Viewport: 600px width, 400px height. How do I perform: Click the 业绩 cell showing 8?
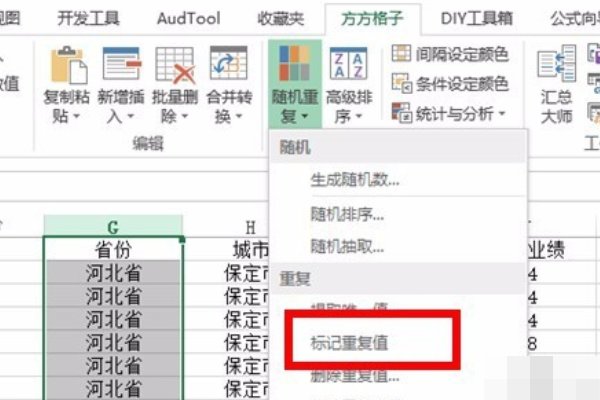point(533,344)
